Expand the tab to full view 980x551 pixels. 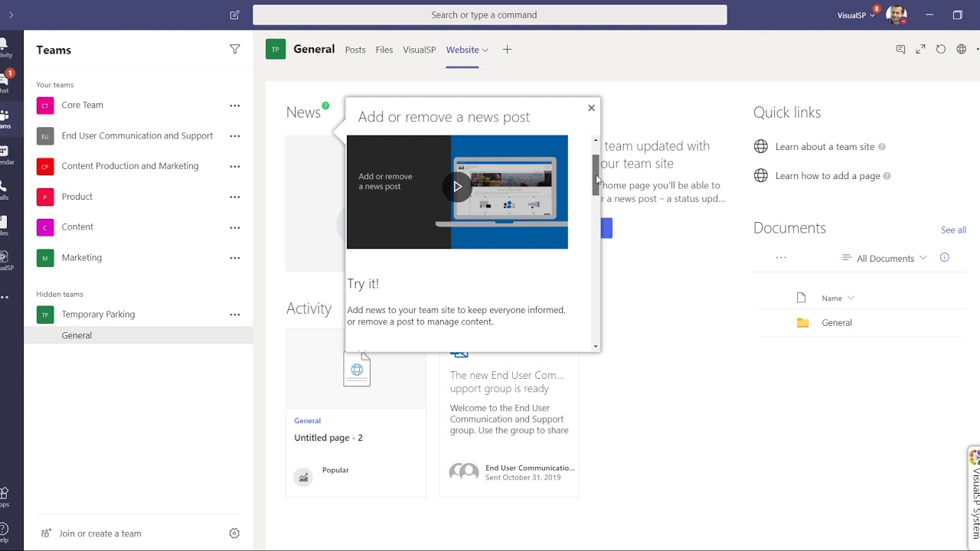(920, 50)
